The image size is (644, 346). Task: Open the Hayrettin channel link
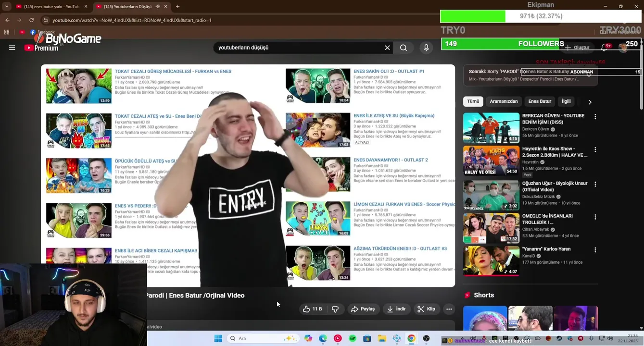click(530, 162)
